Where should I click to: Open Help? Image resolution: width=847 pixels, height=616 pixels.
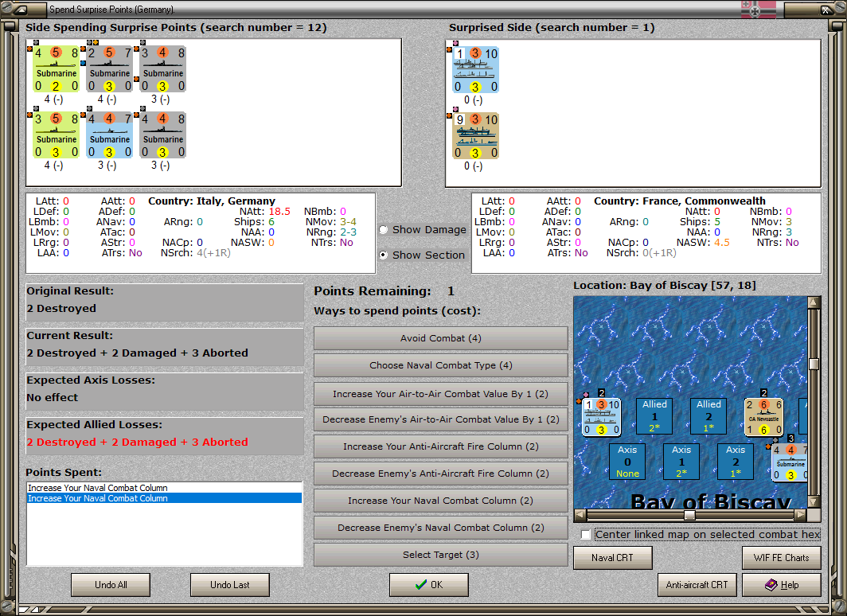pos(782,585)
